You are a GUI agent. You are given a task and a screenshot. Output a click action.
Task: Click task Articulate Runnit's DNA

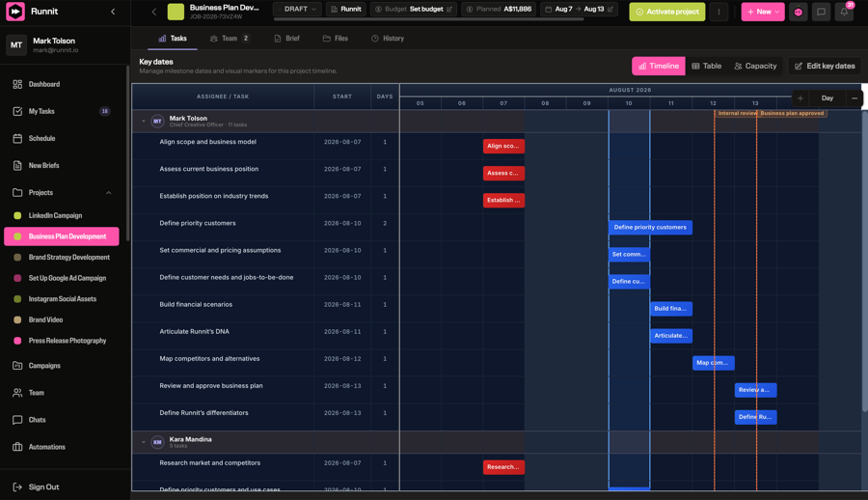pyautogui.click(x=194, y=332)
